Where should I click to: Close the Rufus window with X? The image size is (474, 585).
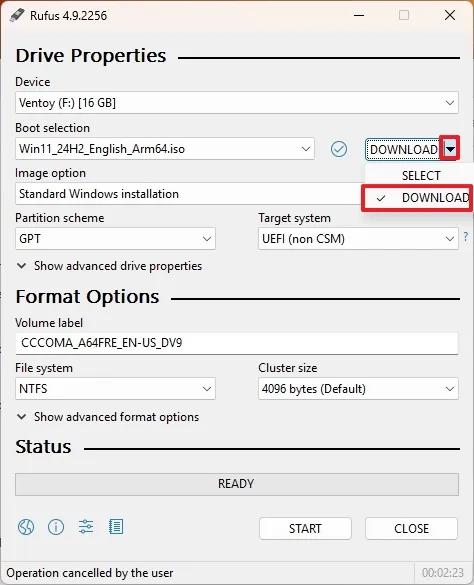coord(450,15)
